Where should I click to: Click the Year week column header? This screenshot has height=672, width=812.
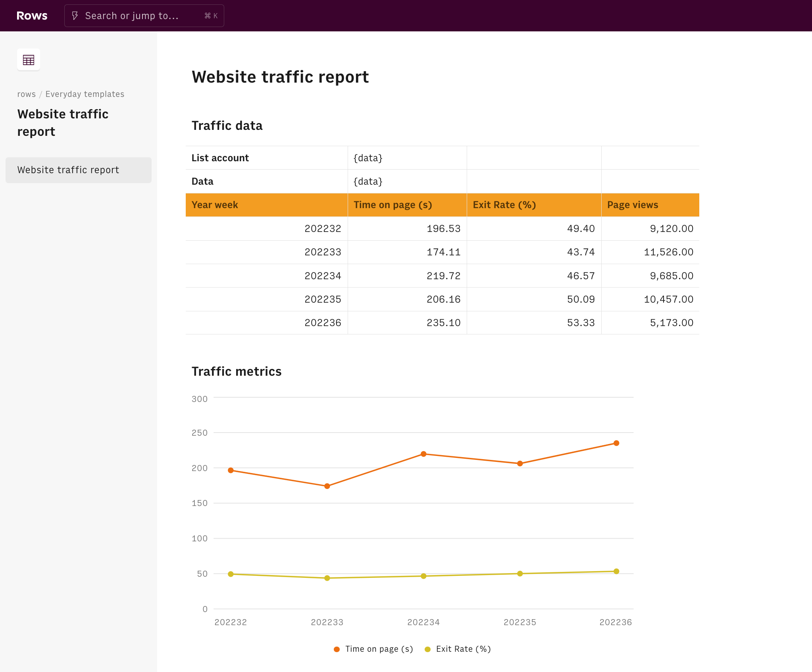(x=266, y=205)
